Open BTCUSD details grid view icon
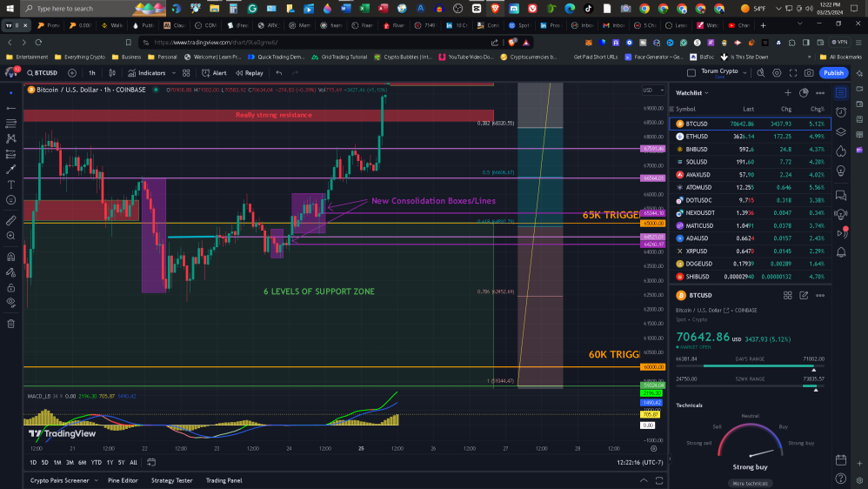 coord(787,296)
